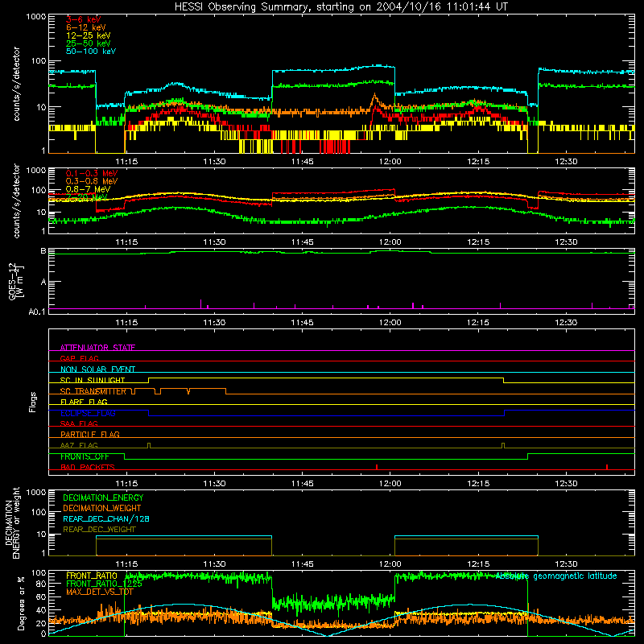Click the Absolute geomagnetic latitude label
The image size is (644, 644).
coord(556,576)
